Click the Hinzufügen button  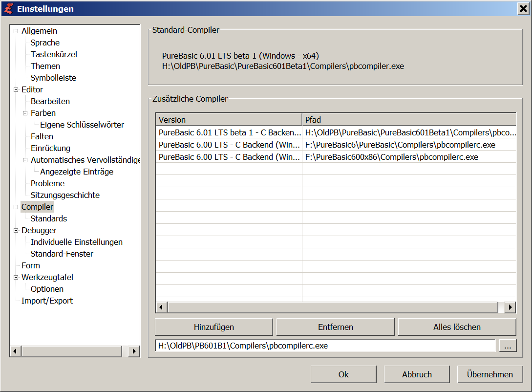pyautogui.click(x=214, y=327)
